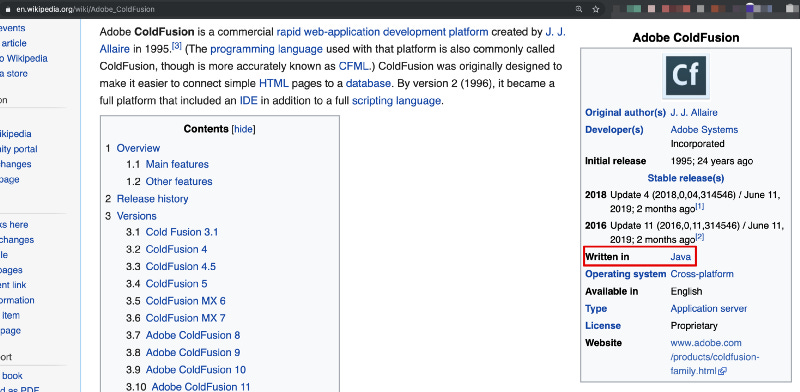Open the 'Type' label link
Viewport: 800px width, 392px height.
point(596,309)
